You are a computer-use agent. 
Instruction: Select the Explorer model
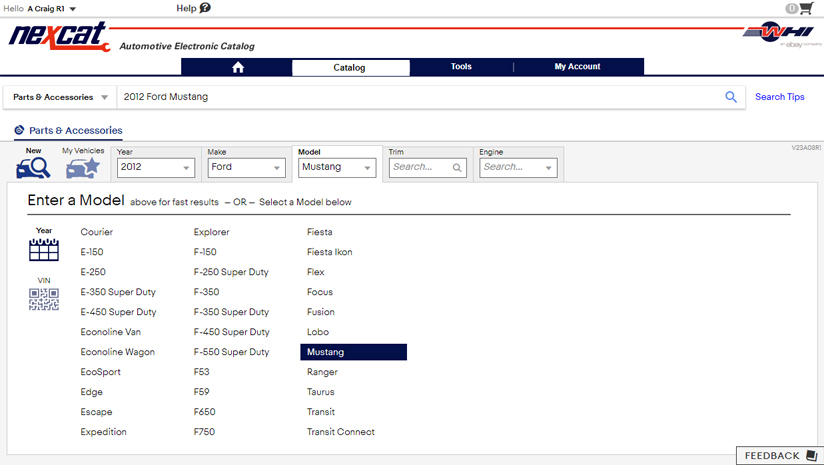tap(211, 232)
